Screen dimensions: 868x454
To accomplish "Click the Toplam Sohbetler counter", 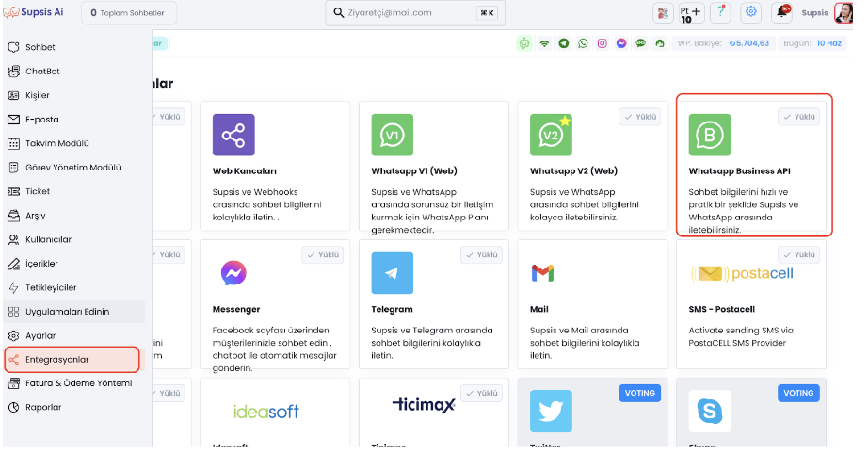I will pos(128,13).
